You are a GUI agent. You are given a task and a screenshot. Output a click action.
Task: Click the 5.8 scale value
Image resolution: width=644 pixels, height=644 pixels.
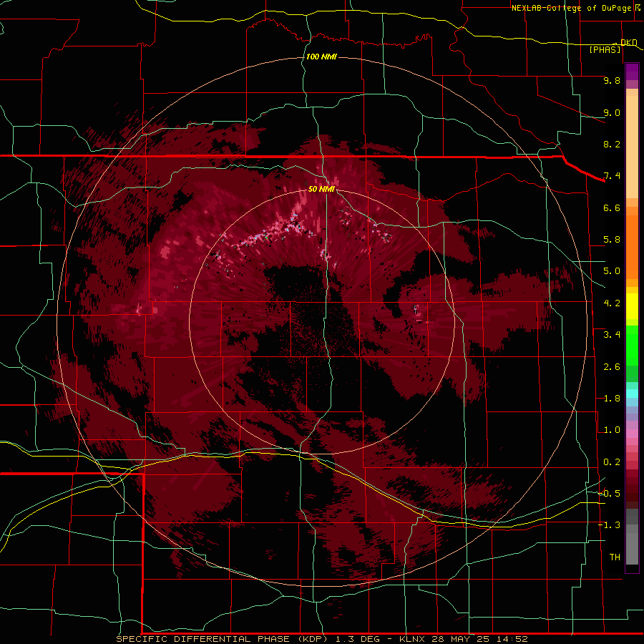click(x=612, y=240)
